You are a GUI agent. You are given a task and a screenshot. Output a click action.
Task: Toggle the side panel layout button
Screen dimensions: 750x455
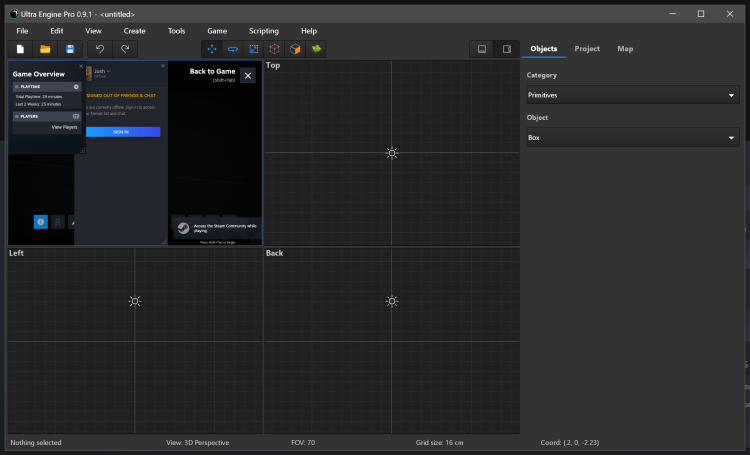507,49
